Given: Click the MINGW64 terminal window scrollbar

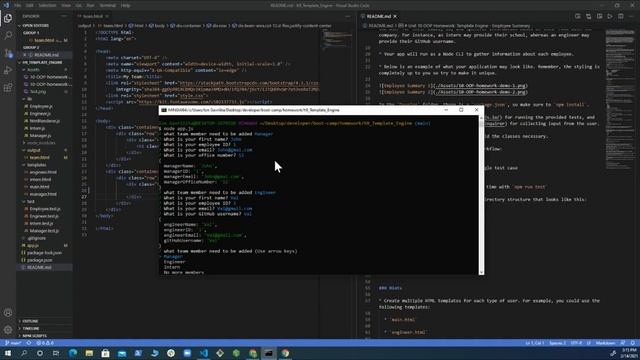Looking at the screenshot, I should (481, 195).
